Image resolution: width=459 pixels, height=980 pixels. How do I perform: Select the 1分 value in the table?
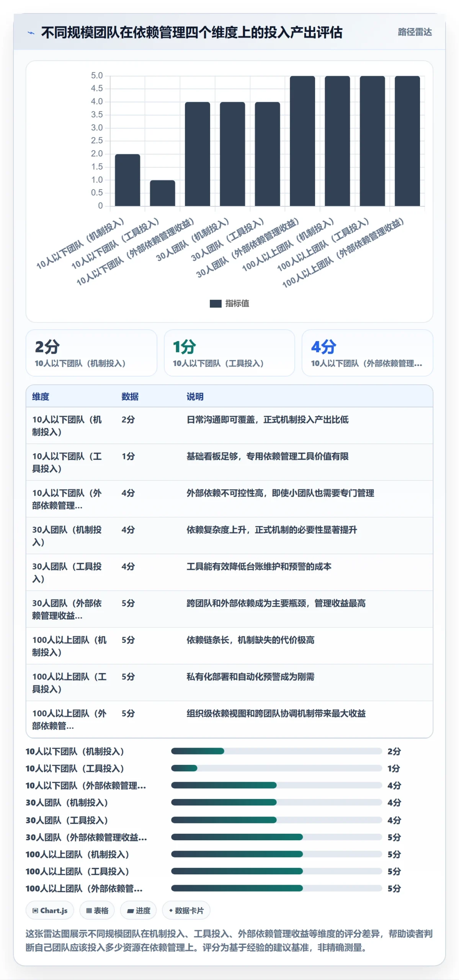pyautogui.click(x=128, y=456)
